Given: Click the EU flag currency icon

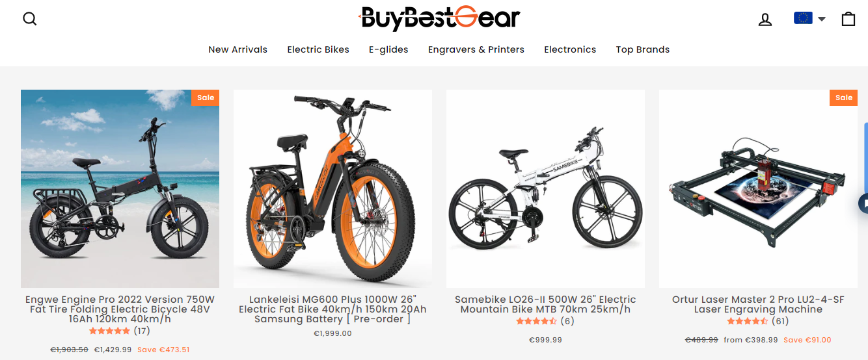Looking at the screenshot, I should pos(803,18).
